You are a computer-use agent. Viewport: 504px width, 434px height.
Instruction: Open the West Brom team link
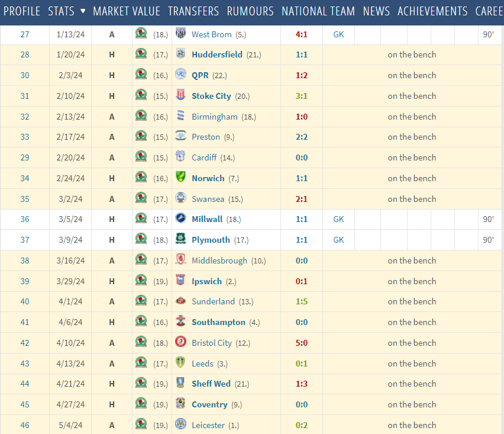[212, 34]
